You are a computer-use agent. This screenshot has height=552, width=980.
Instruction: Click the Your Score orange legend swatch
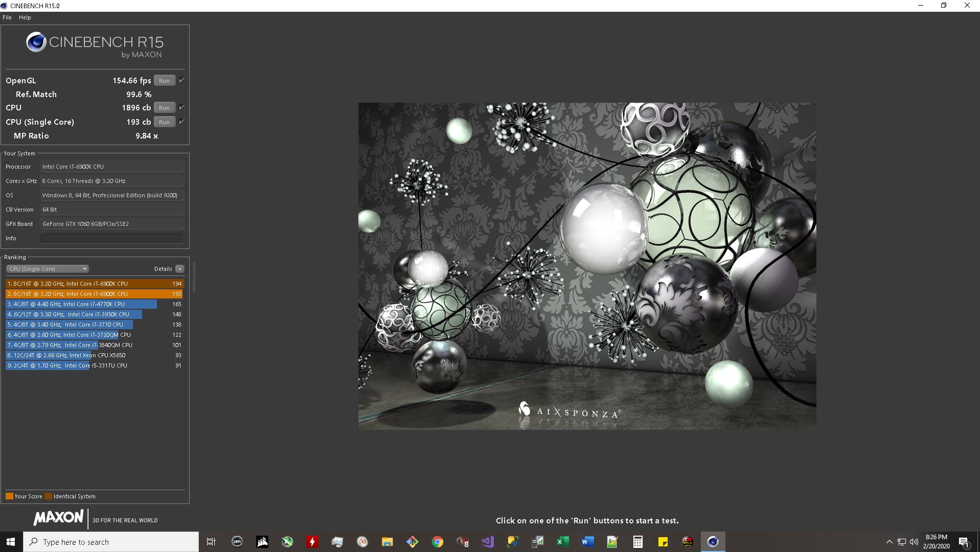tap(9, 496)
